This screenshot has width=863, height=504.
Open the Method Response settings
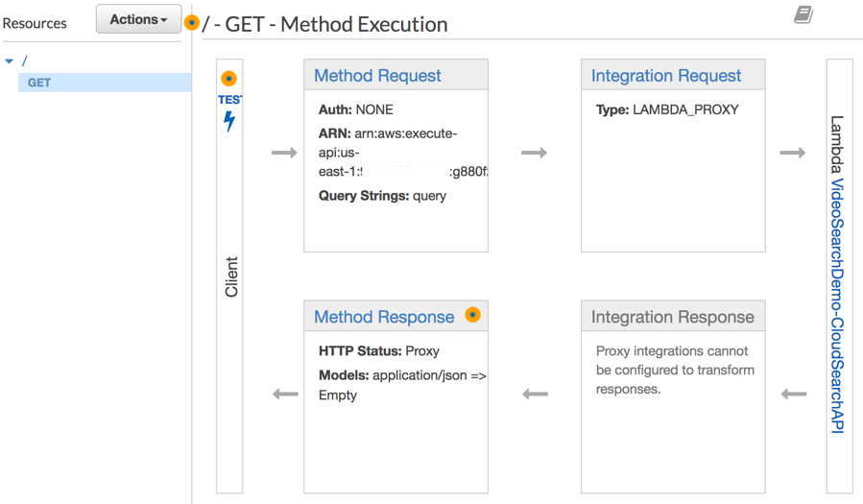384,317
